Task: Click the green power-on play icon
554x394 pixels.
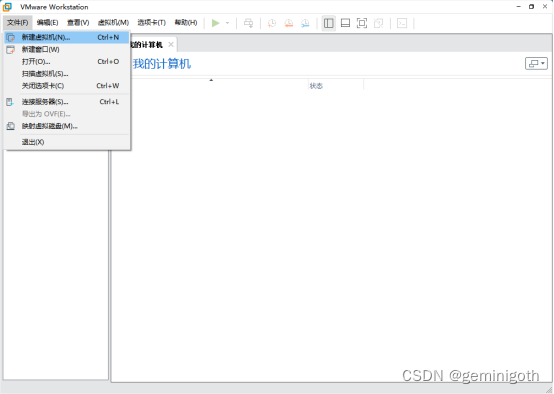Action: coord(216,23)
